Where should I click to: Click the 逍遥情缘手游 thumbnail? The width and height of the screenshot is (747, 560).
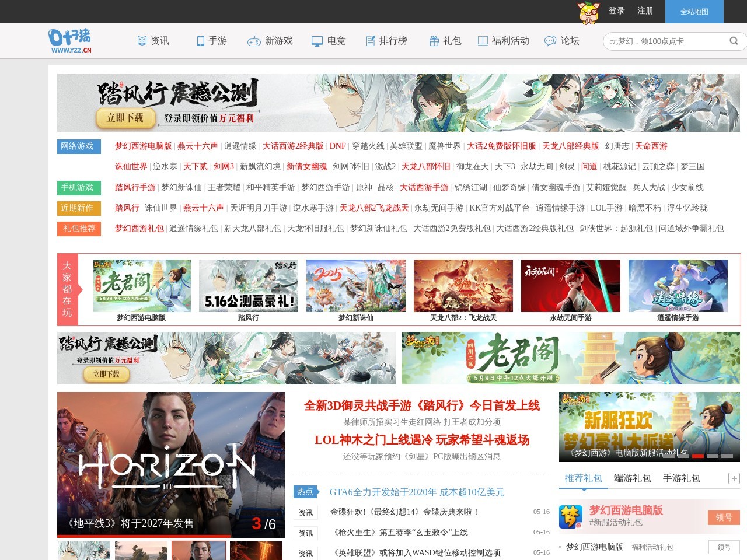point(678,286)
